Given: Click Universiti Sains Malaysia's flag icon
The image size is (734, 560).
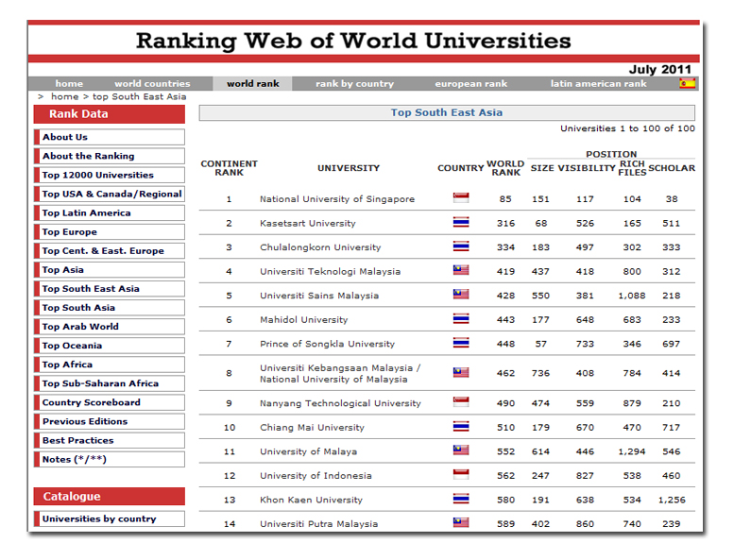Looking at the screenshot, I should (x=461, y=295).
